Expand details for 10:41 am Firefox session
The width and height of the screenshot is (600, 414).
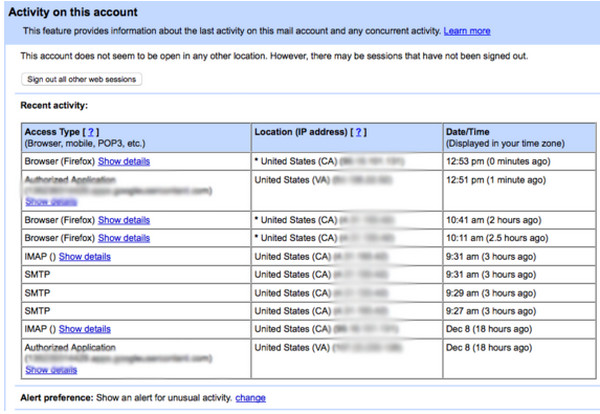pos(124,220)
